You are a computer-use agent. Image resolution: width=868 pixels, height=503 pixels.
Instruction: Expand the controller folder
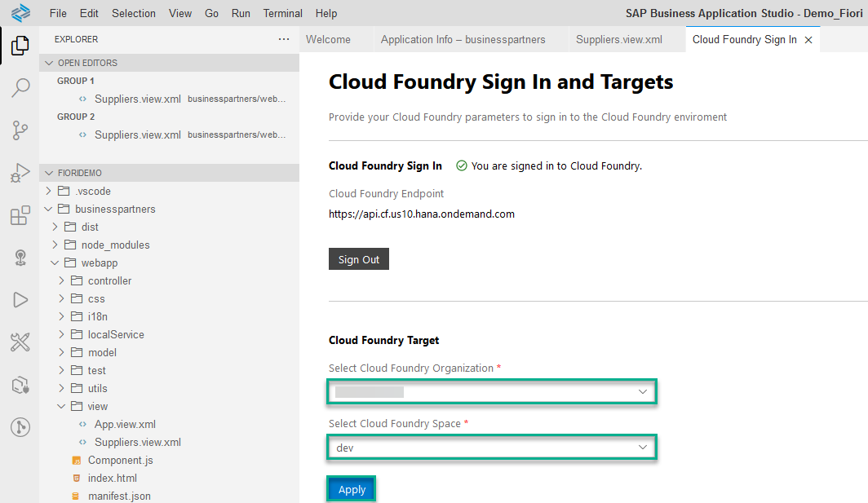pyautogui.click(x=61, y=280)
